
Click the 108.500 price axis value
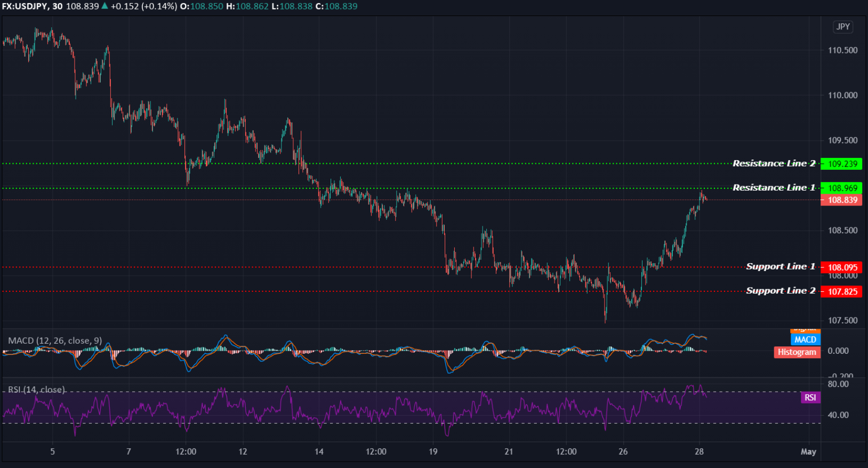(x=842, y=231)
